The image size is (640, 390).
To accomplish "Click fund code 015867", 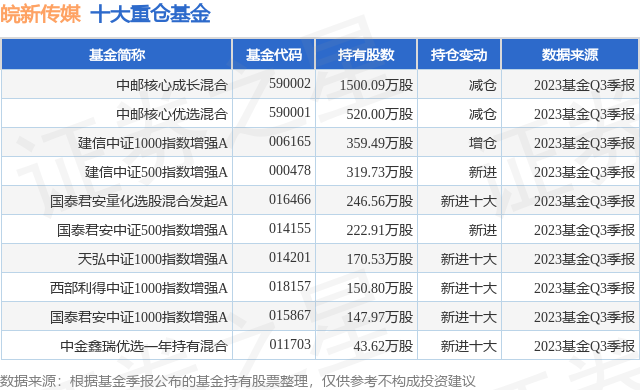I will click(290, 315).
